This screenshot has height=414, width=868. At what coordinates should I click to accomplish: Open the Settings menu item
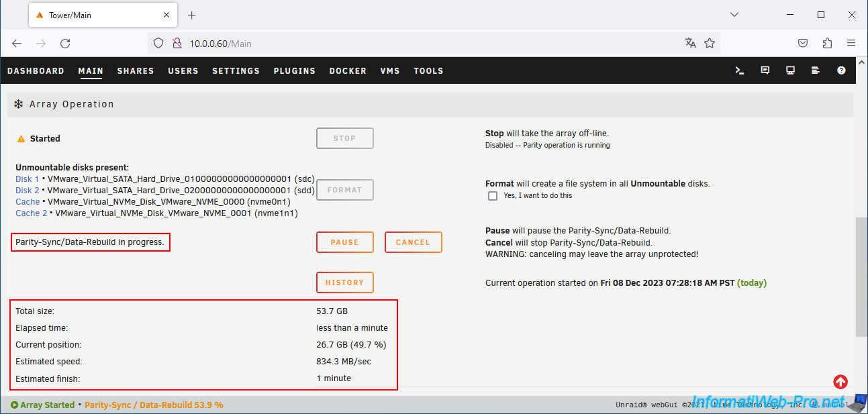coord(236,70)
